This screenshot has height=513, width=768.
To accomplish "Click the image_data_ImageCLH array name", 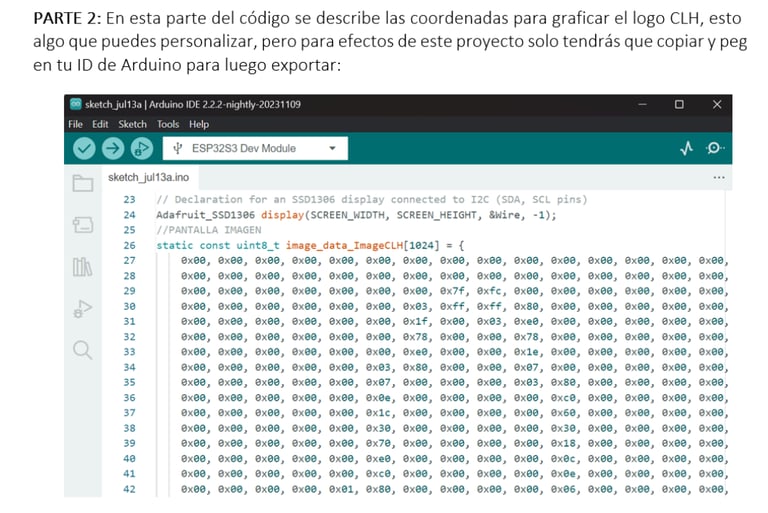I will 344,245.
